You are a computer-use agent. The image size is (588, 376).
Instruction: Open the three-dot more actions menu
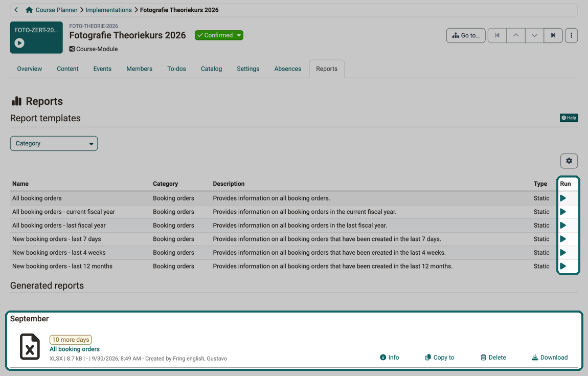click(x=571, y=35)
